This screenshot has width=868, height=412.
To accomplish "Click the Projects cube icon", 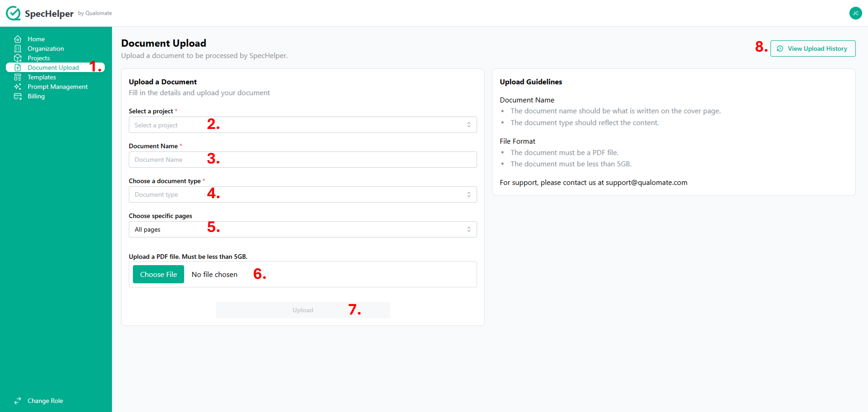I will point(18,58).
